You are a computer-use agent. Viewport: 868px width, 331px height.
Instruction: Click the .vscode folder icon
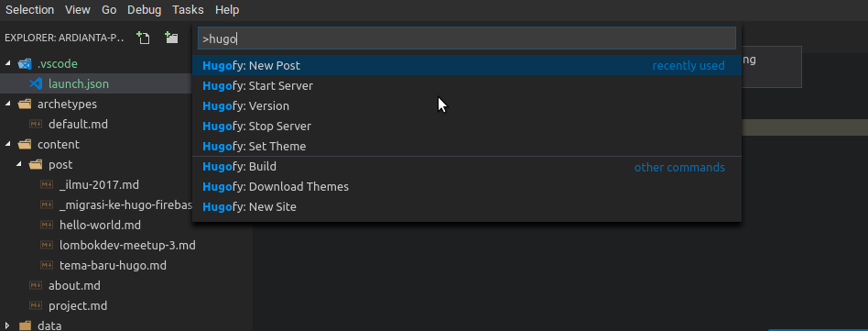point(25,64)
